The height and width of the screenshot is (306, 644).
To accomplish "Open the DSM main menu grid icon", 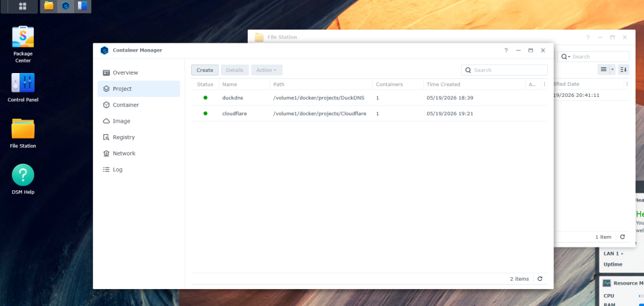I will click(23, 6).
